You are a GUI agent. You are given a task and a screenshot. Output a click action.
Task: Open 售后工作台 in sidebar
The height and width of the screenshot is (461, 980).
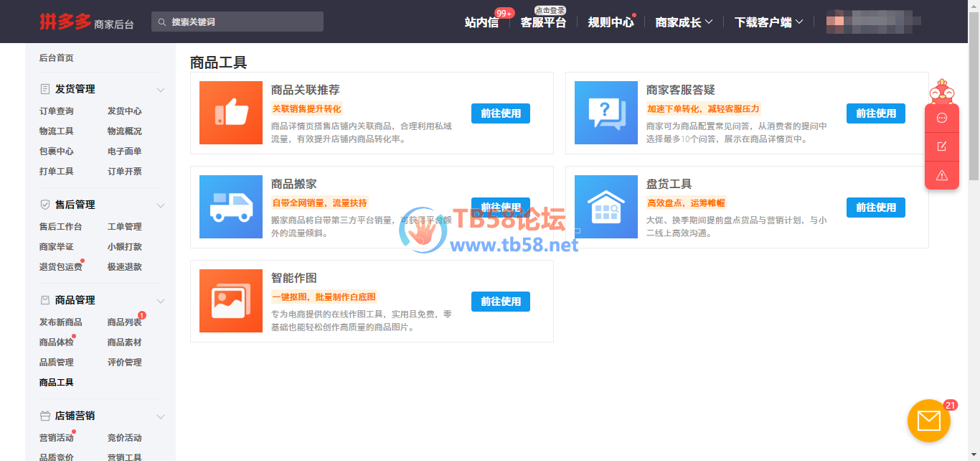coord(61,227)
